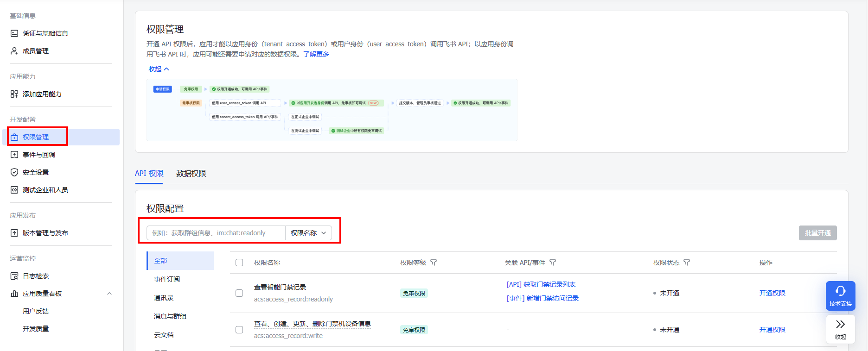
Task: Collapse the 应用质量看板 sidebar section
Action: click(x=109, y=294)
